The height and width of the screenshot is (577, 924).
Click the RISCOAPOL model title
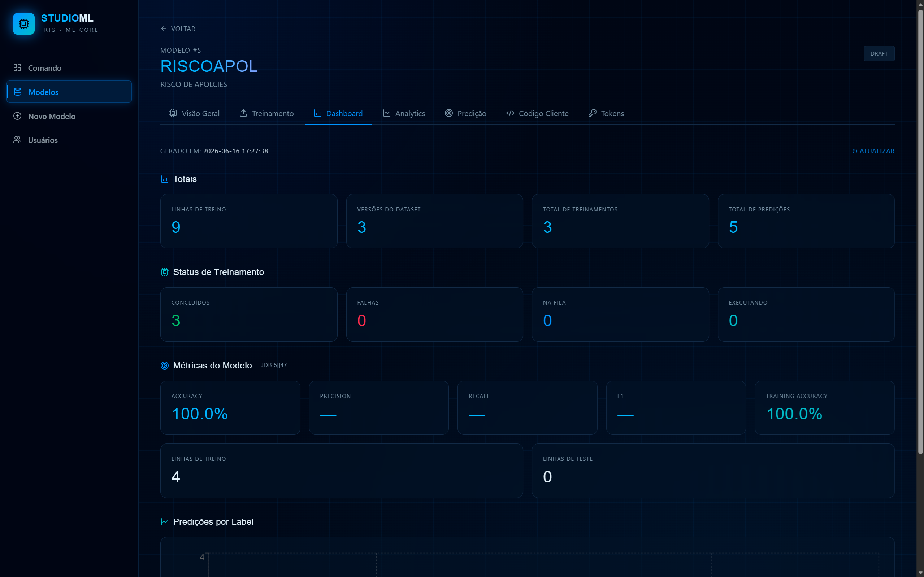[209, 66]
